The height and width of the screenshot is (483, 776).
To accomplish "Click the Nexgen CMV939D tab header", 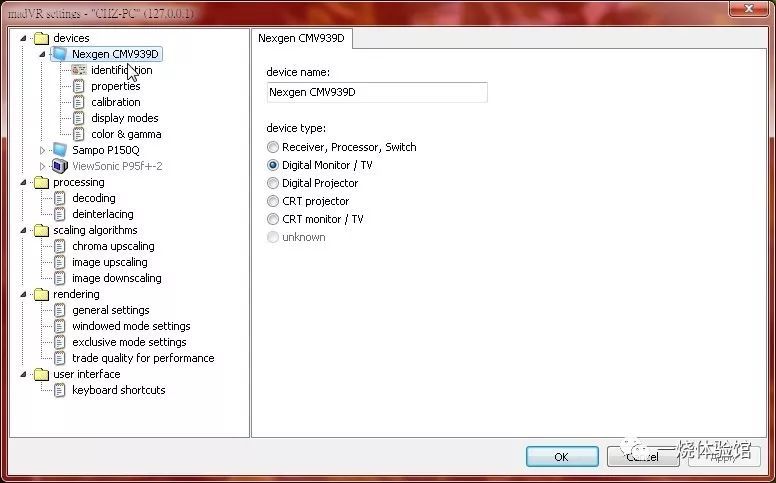I will [301, 39].
